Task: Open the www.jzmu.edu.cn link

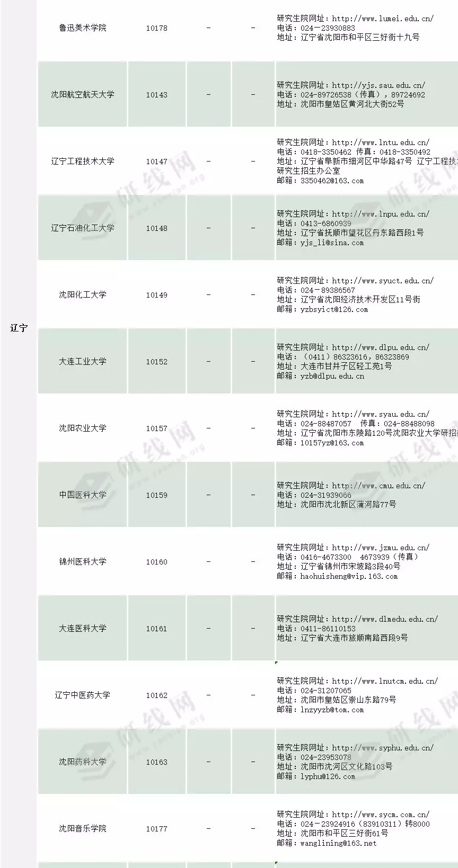Action: (381, 548)
